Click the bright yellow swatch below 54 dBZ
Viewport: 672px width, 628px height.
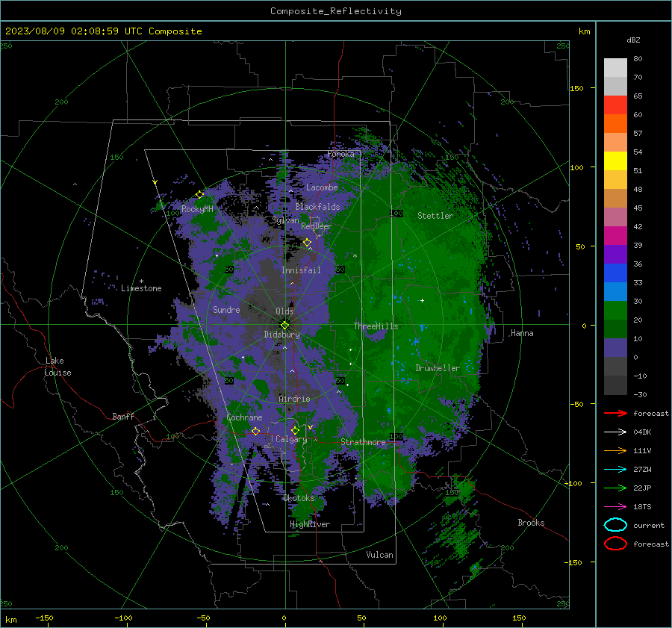coord(615,161)
